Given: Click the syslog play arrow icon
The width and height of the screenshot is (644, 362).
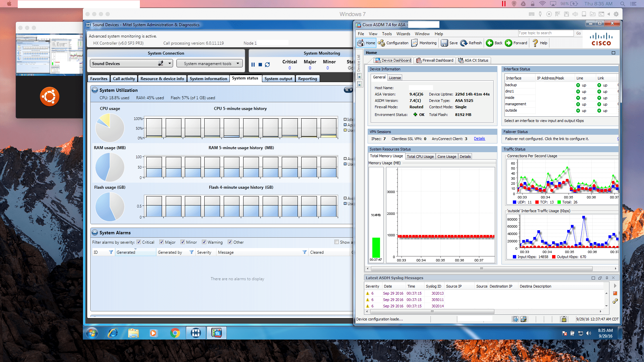Looking at the screenshot, I should coord(615,286).
